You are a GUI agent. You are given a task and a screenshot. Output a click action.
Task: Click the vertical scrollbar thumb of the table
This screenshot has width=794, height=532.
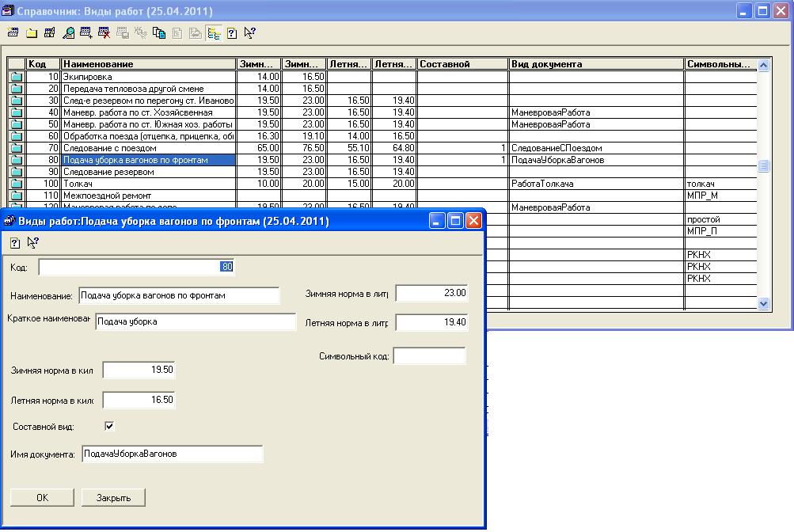click(764, 165)
